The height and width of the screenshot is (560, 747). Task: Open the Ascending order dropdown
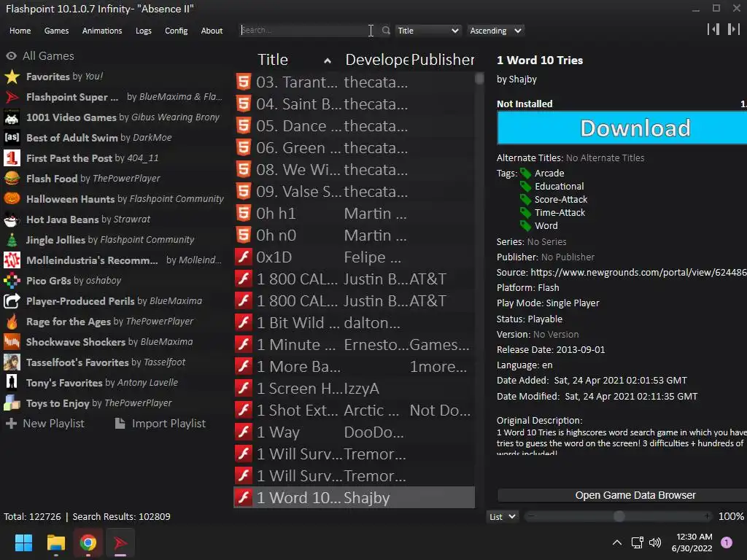(x=495, y=31)
